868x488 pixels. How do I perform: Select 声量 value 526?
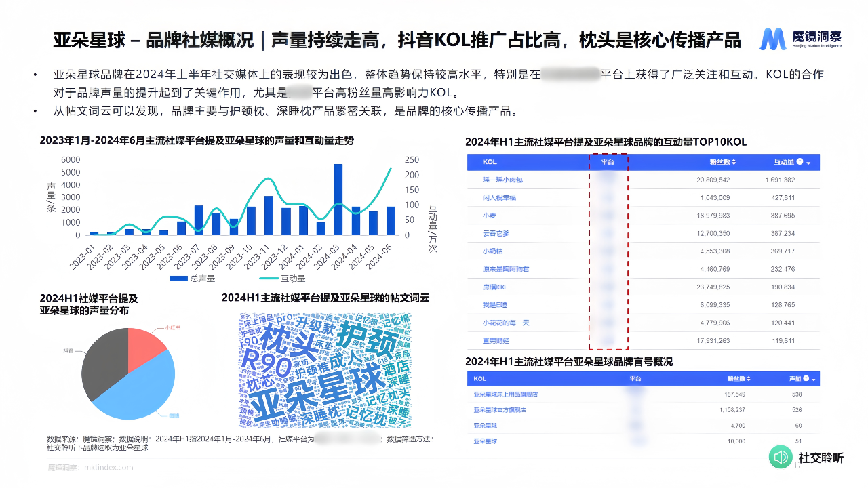[797, 409]
